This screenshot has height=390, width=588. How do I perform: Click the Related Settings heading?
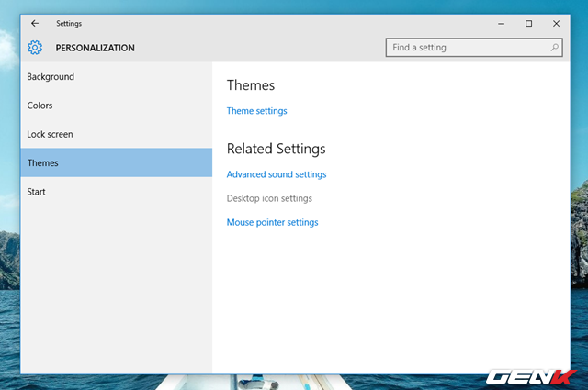click(x=276, y=149)
